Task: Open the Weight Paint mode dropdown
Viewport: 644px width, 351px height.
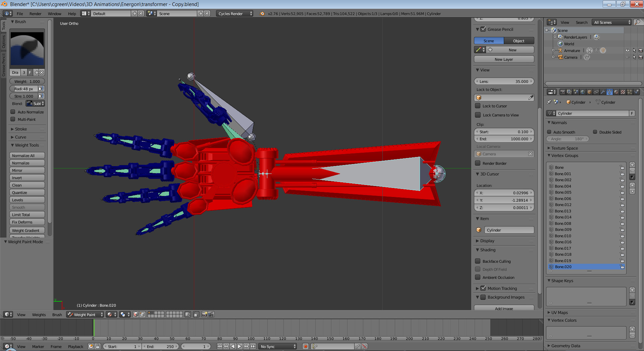Action: 85,314
